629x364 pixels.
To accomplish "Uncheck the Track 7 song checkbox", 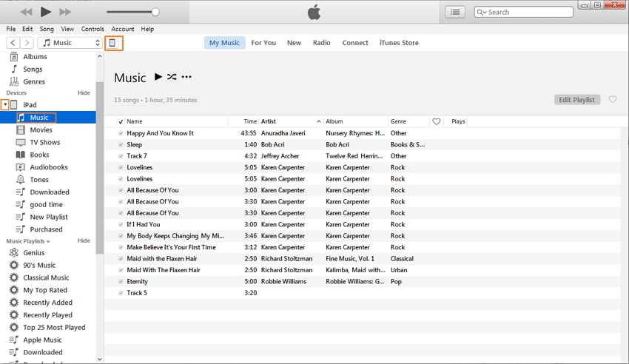I will pyautogui.click(x=121, y=156).
